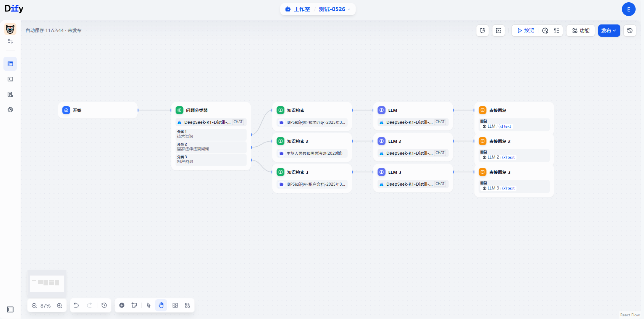Organize nodes with the auto-layout icon
The width and height of the screenshot is (644, 319).
[187, 305]
